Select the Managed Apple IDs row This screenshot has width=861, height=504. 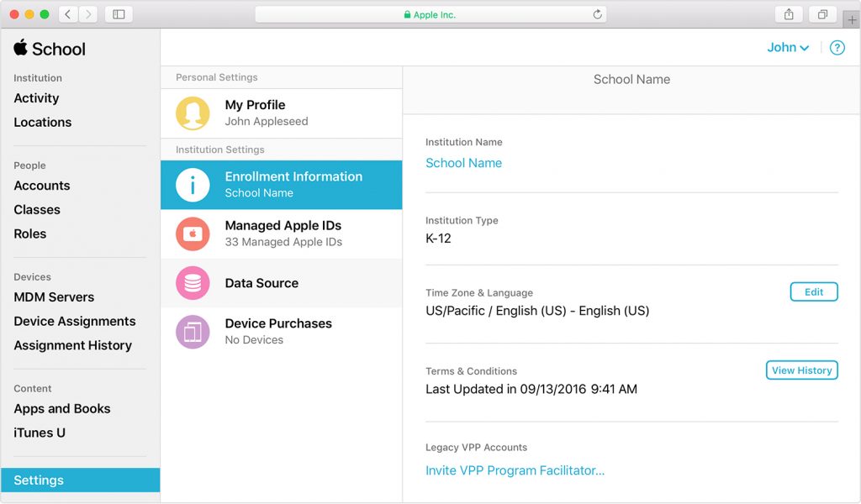(281, 234)
